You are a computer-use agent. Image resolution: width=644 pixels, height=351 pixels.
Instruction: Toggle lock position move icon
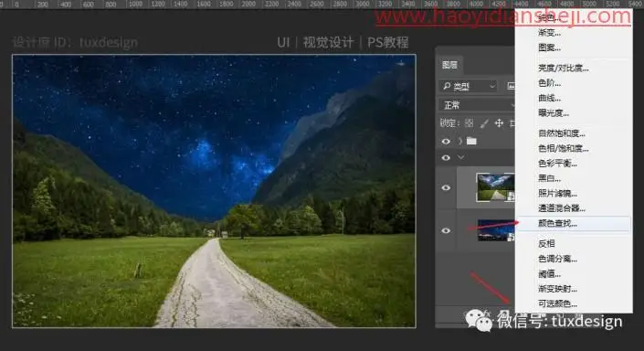pyautogui.click(x=499, y=123)
